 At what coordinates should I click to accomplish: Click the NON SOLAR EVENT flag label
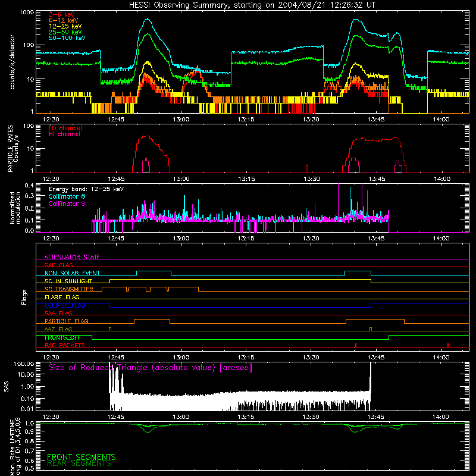[72, 273]
